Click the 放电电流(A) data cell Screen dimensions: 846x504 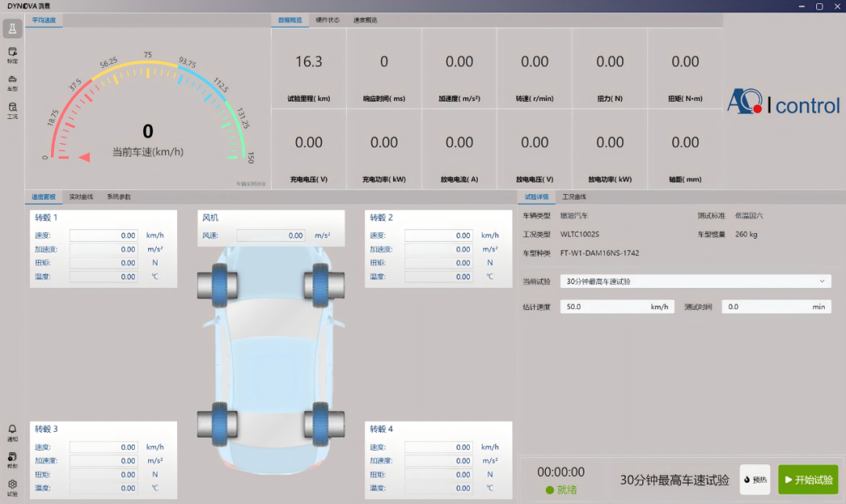(x=459, y=149)
